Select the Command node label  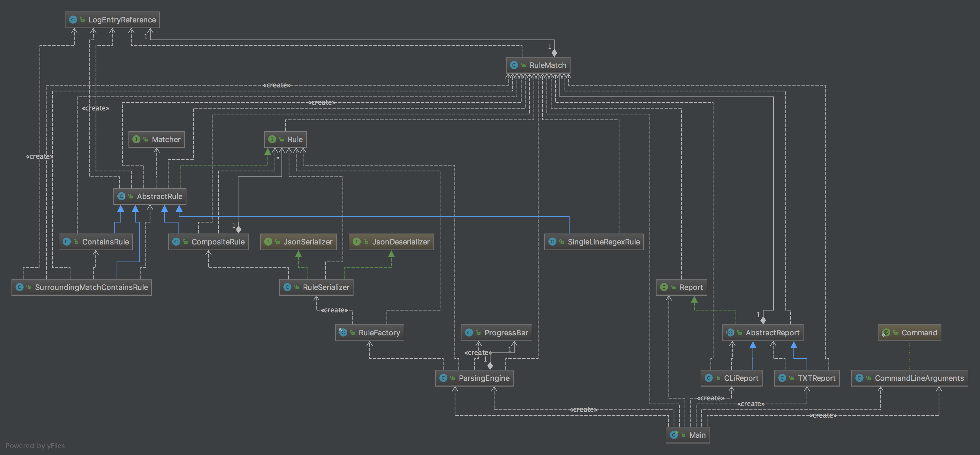[920, 333]
